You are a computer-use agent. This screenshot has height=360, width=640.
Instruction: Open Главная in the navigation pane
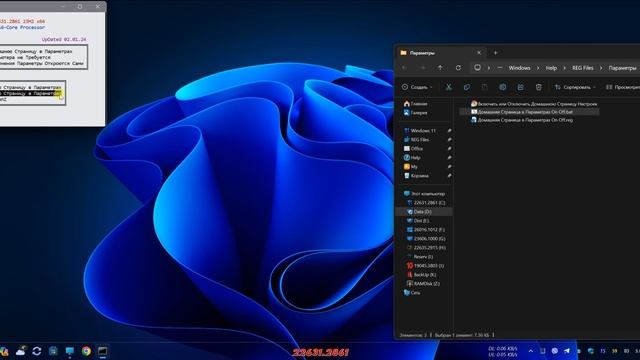tap(415, 104)
